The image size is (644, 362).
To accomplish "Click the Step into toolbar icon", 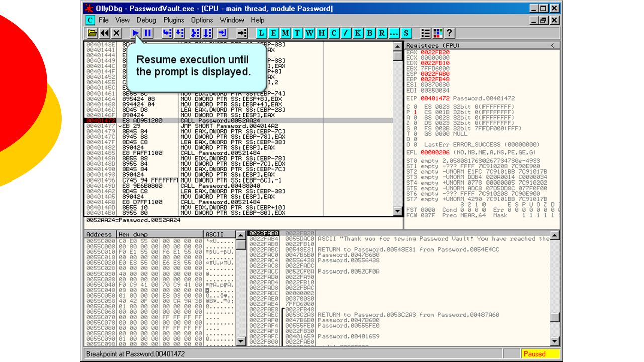I will (x=167, y=33).
